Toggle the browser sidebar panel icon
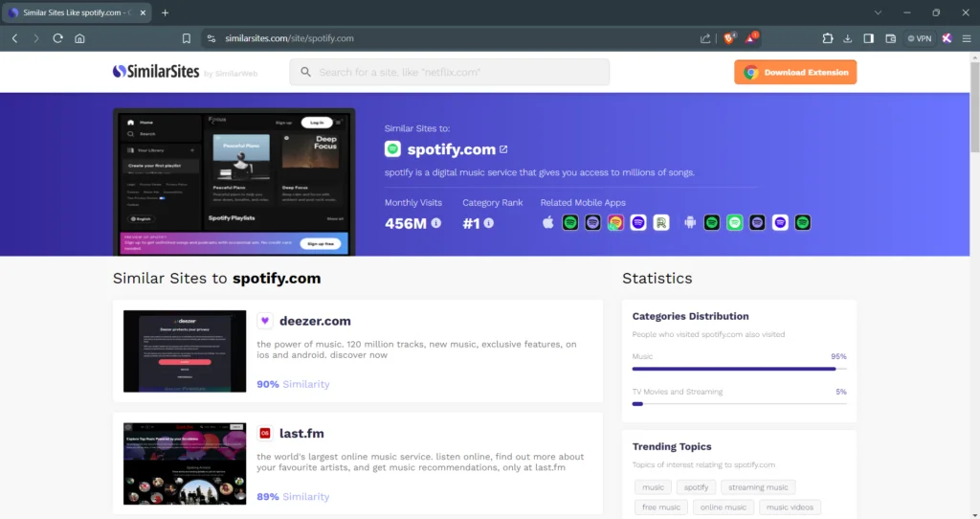 [x=869, y=38]
